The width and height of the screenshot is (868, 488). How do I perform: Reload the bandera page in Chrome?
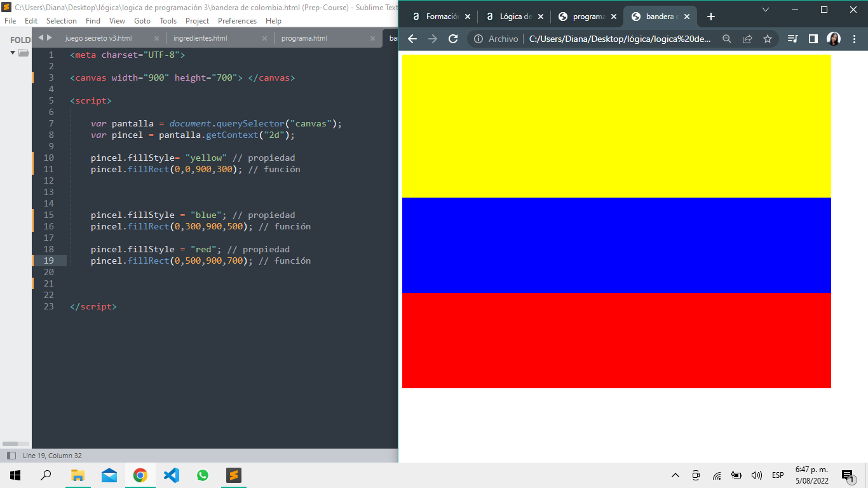453,39
